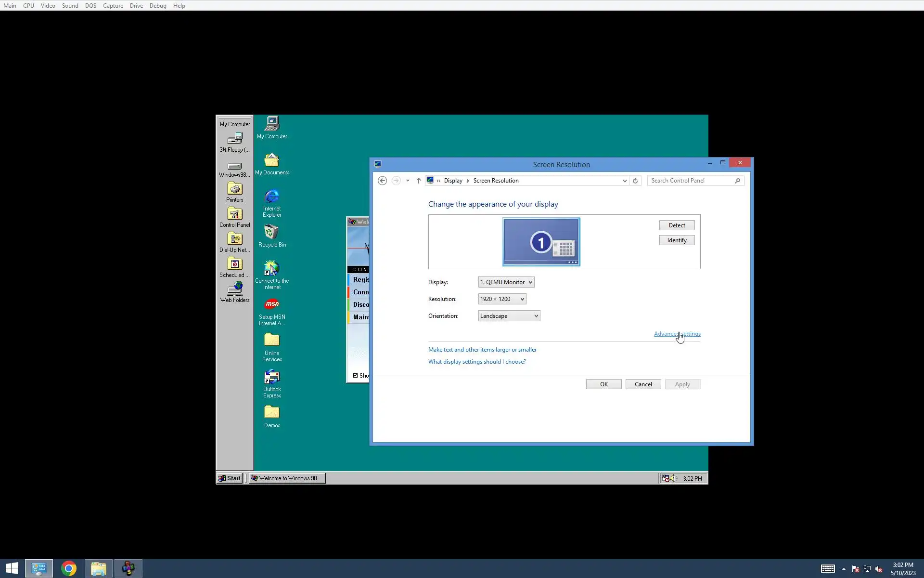Click monitor 1 preview thumbnail

click(x=541, y=242)
